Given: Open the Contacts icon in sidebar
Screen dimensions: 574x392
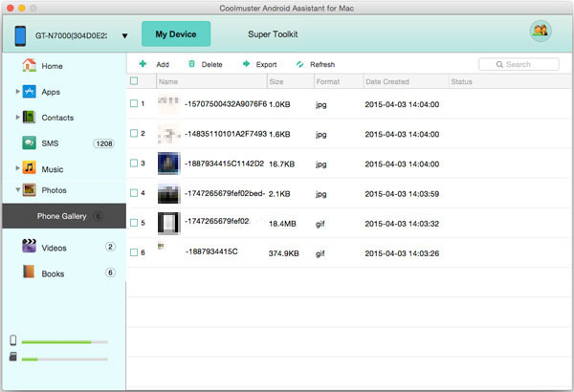Looking at the screenshot, I should (29, 118).
